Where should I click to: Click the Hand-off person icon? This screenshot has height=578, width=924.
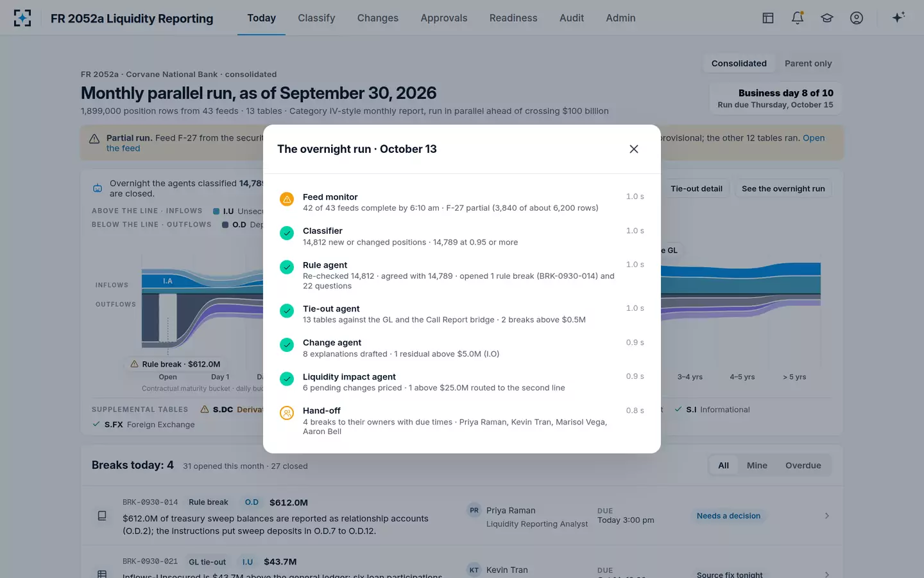(287, 413)
